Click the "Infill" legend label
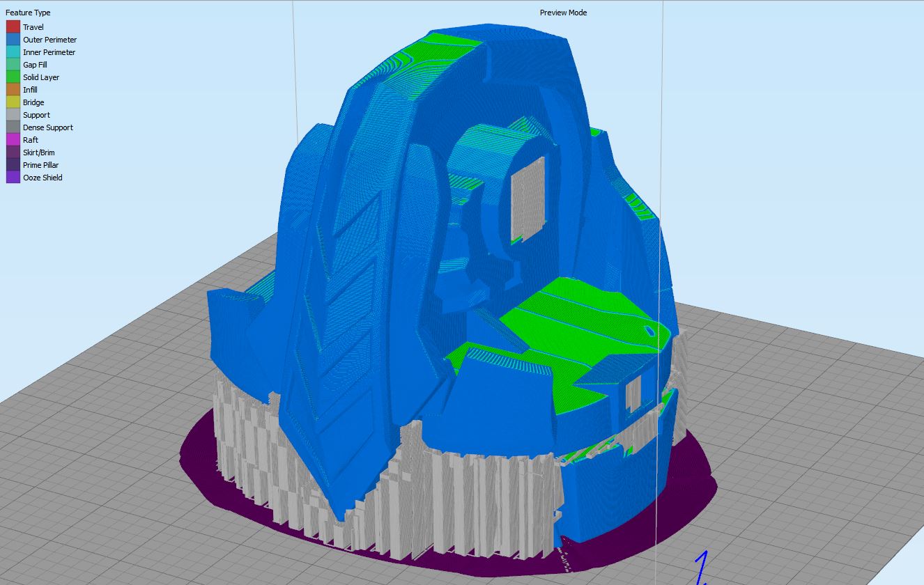The width and height of the screenshot is (924, 585). [30, 90]
